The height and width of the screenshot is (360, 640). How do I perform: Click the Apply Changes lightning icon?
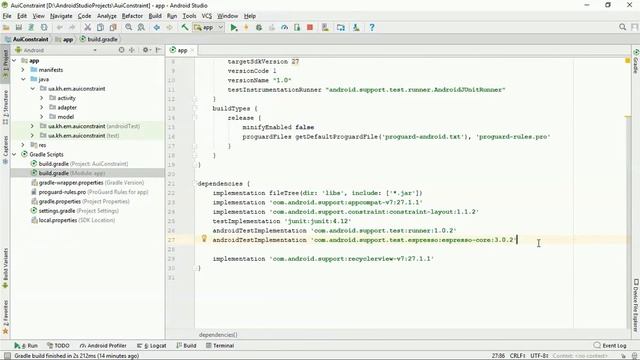point(246,27)
